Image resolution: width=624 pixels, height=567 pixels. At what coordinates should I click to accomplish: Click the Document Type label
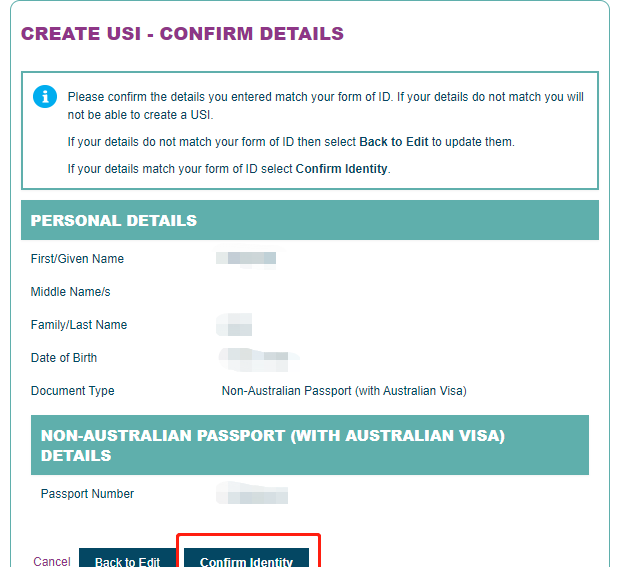click(x=72, y=391)
